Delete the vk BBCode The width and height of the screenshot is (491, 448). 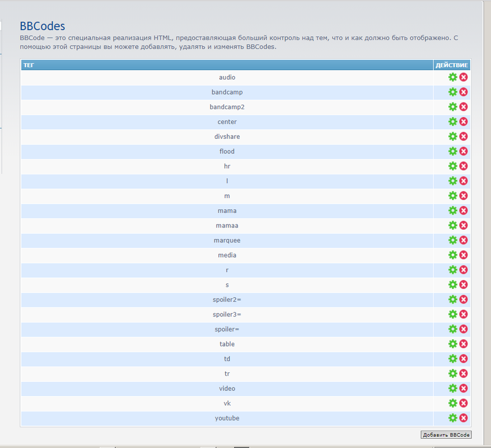point(464,403)
